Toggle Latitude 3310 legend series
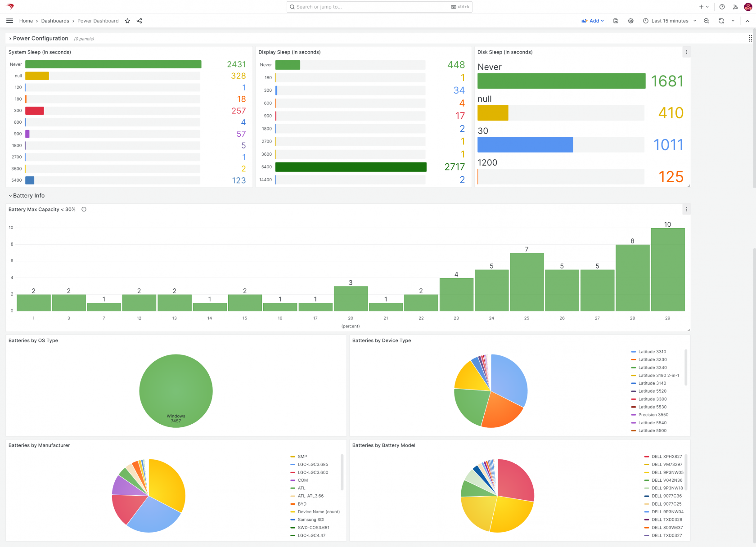 pos(652,352)
